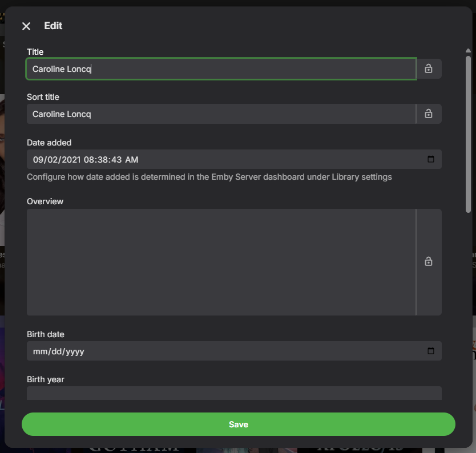Click inside the Sort title text field

(221, 114)
